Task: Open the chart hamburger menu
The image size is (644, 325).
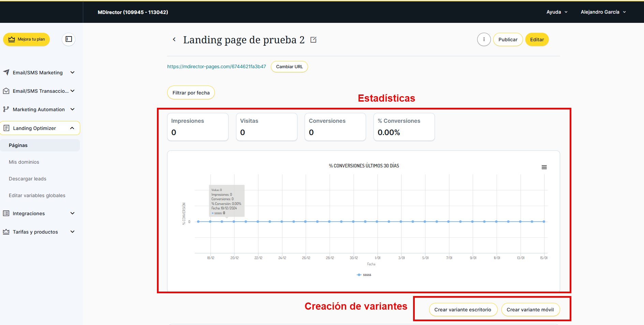Action: click(x=544, y=167)
